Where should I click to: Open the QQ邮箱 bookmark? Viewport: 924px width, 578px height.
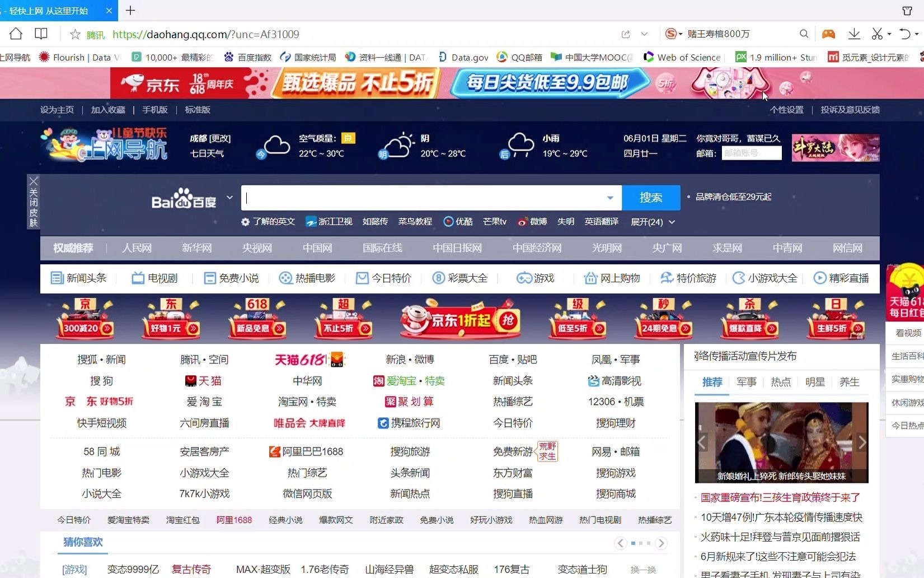click(520, 57)
